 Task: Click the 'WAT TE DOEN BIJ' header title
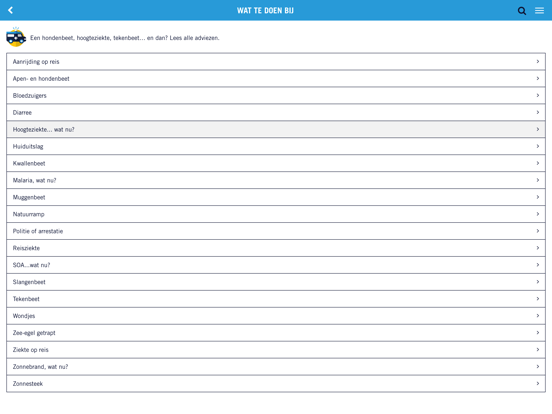coord(265,11)
